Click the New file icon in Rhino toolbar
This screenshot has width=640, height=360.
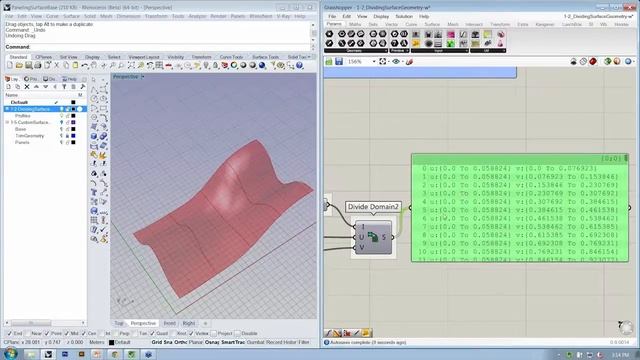[10, 65]
